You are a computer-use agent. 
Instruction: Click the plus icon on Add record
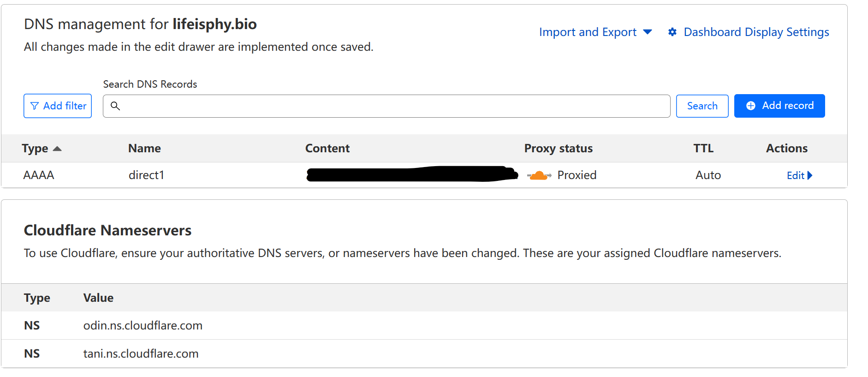(751, 106)
